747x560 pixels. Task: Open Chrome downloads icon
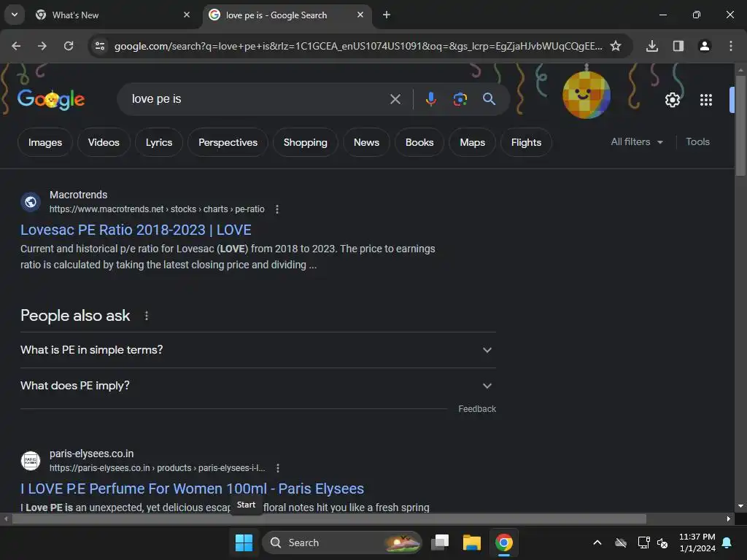[x=651, y=46]
